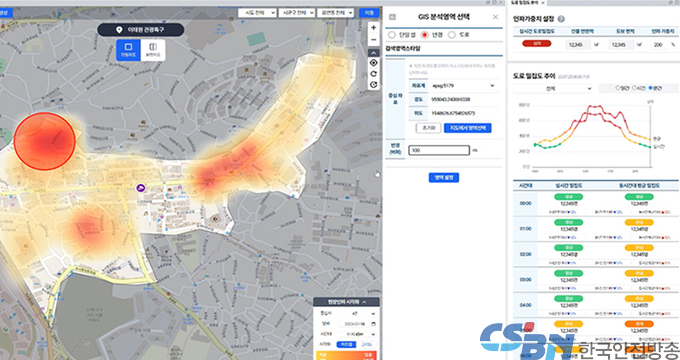Click the blue tab at map top-left corner
The height and width of the screenshot is (360, 680).
(x=6, y=13)
